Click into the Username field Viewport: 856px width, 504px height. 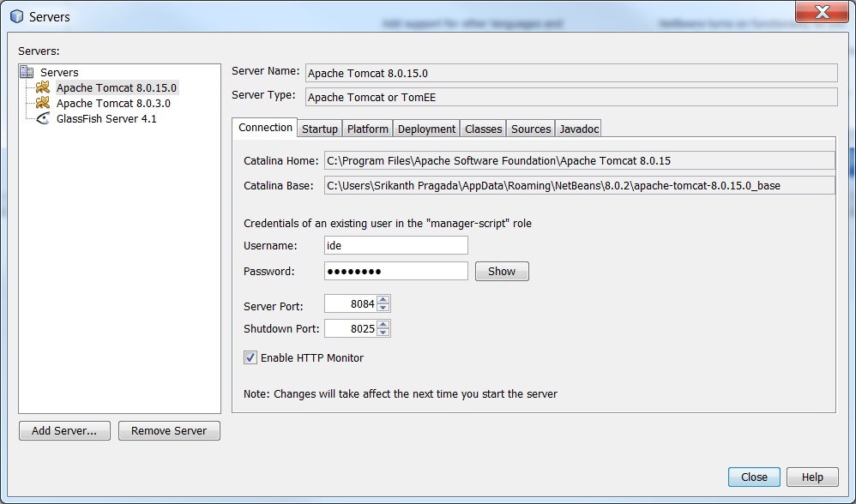(x=395, y=245)
